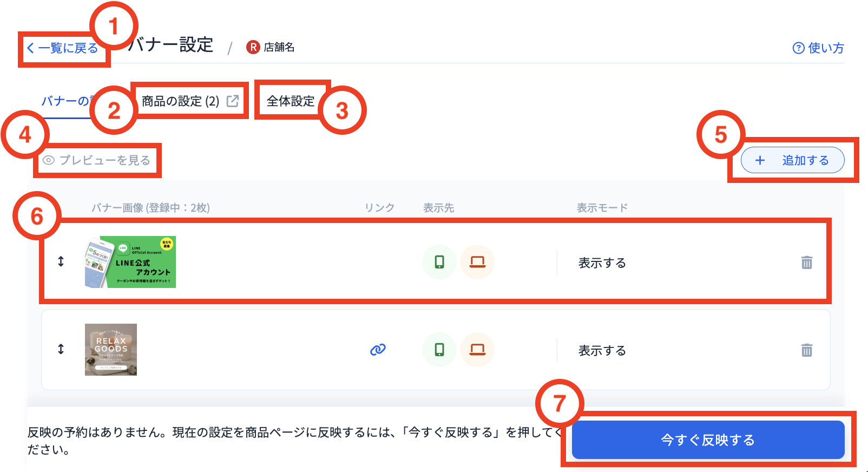
Task: Switch to the 全体設定 tab
Action: [x=291, y=101]
